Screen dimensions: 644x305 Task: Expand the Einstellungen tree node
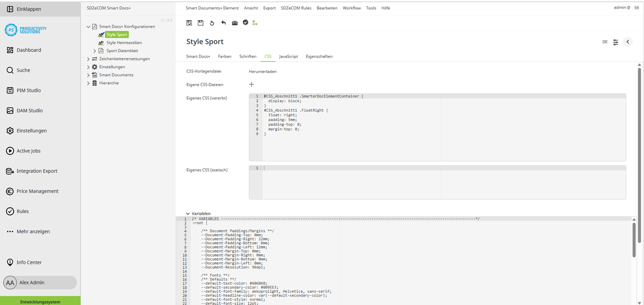tap(88, 67)
